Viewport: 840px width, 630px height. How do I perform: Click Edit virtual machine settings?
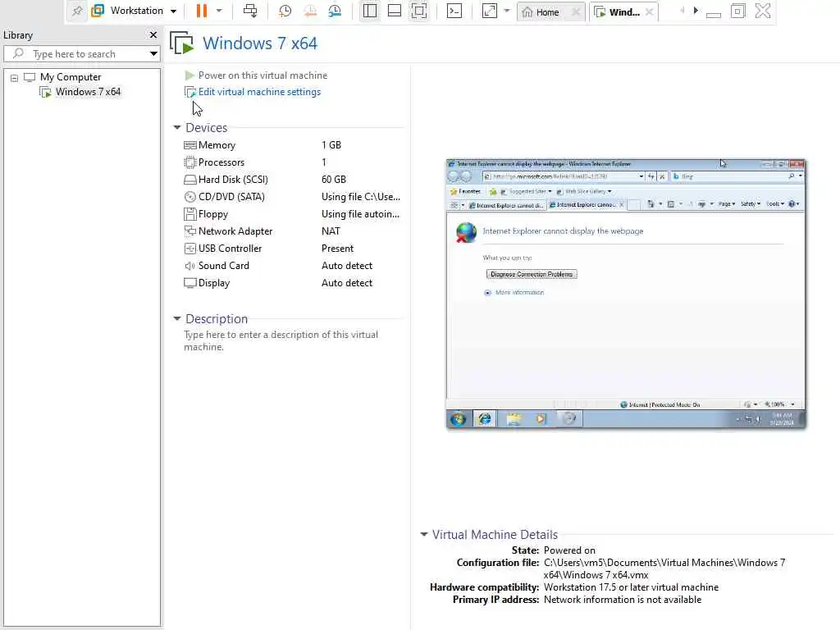click(x=259, y=92)
